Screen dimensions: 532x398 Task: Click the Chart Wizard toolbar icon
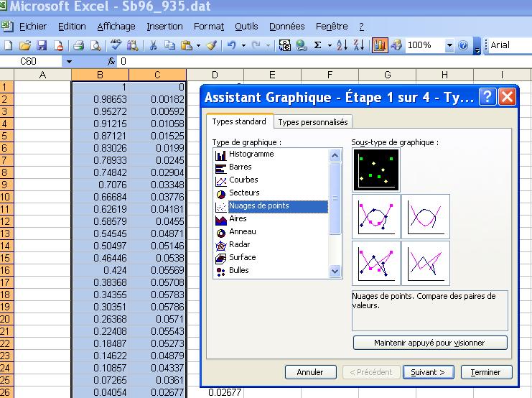point(380,45)
